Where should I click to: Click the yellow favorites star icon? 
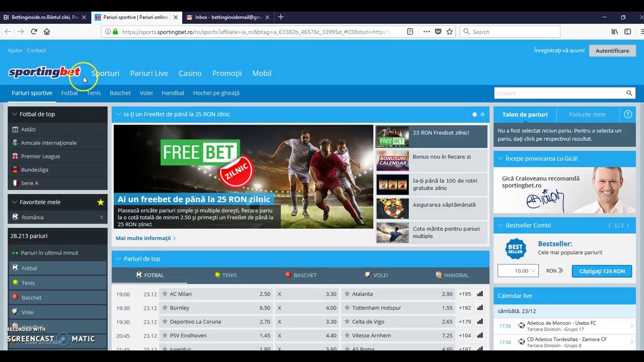click(x=101, y=202)
